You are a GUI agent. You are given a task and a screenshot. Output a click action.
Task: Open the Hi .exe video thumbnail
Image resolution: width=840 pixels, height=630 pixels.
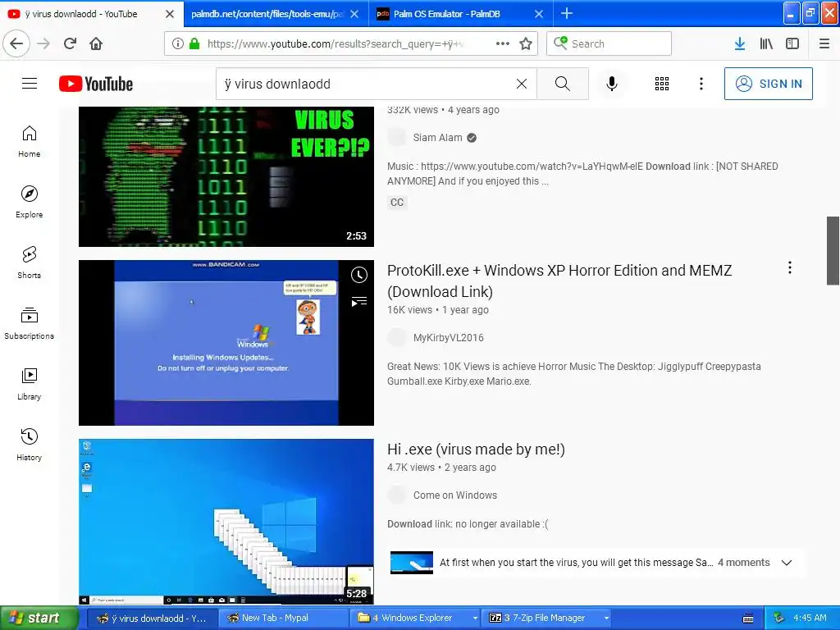coord(226,521)
